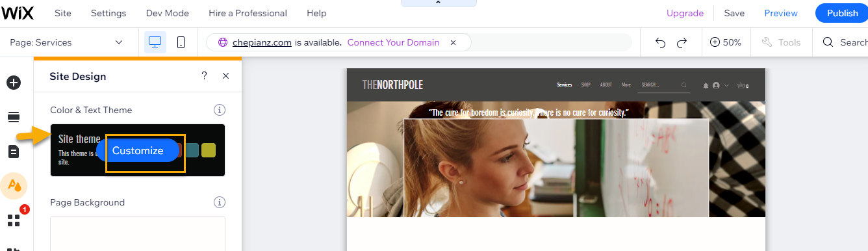Click the Upgrade link
Screen dimensions: 868x251
tap(685, 13)
